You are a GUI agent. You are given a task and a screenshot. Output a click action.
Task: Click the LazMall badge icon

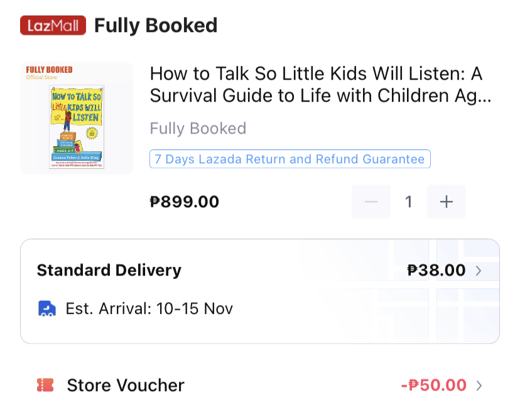(54, 26)
